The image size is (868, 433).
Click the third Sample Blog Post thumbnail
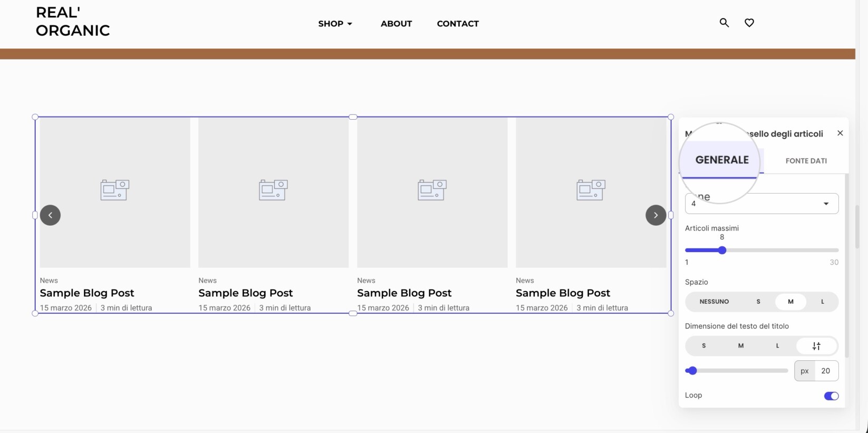[x=432, y=193]
